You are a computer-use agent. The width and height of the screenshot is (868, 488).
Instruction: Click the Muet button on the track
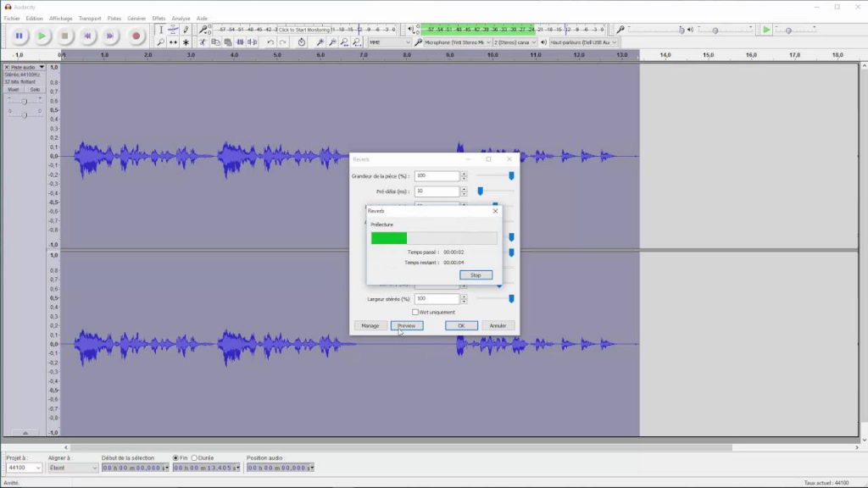point(14,89)
